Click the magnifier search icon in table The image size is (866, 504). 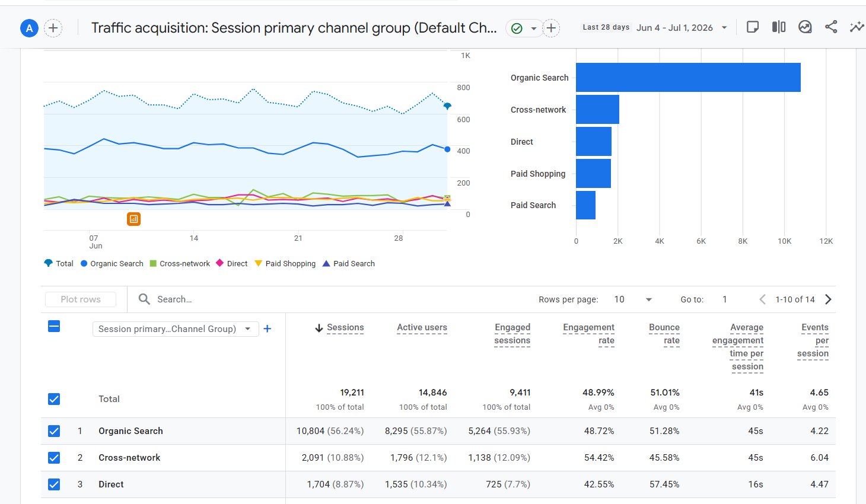click(144, 299)
